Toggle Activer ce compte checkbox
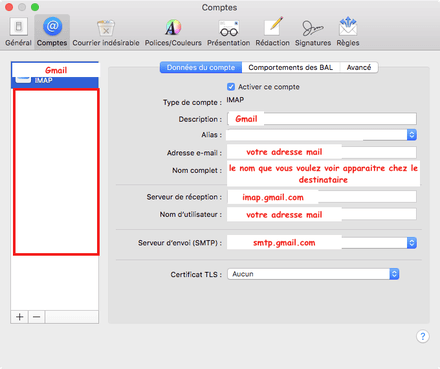The image size is (440, 369). pos(231,87)
